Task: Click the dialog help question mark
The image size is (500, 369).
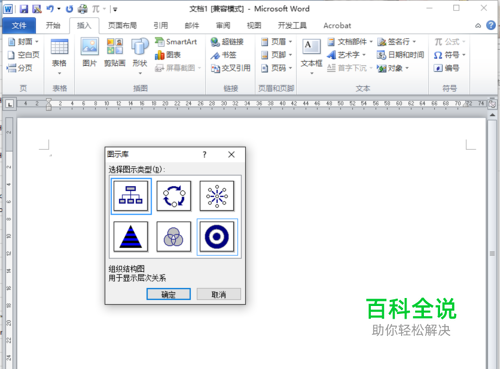Action: point(205,154)
